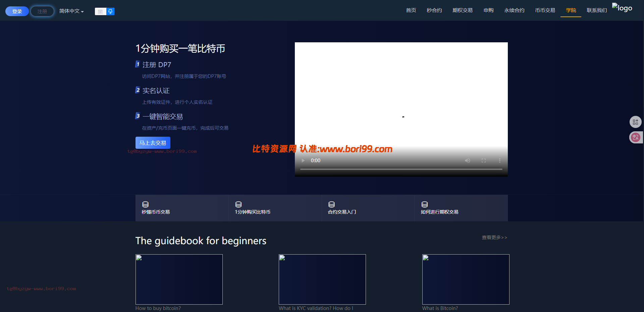Click step number 1 icon beside 注册 DP7
Screen dimensions: 644x312
coord(138,64)
